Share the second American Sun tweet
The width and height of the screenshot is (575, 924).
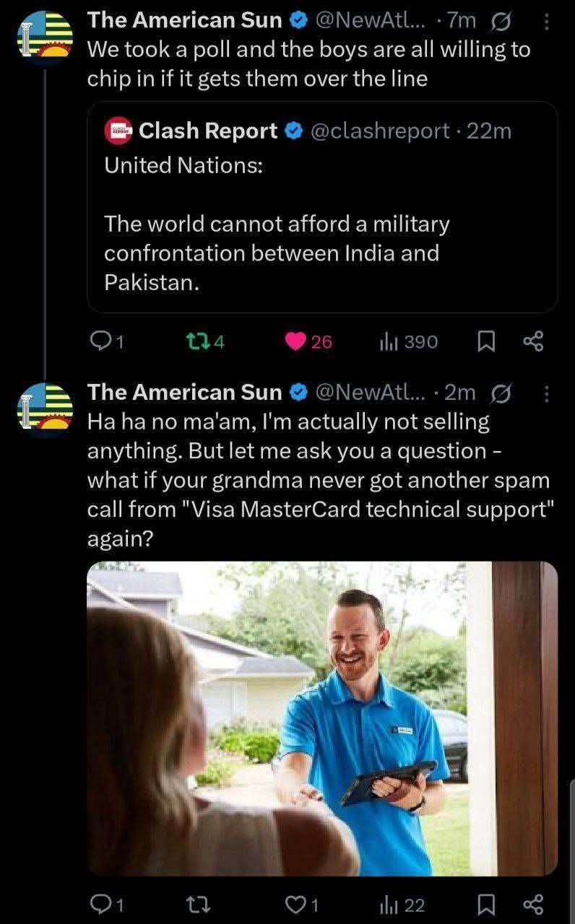[533, 905]
